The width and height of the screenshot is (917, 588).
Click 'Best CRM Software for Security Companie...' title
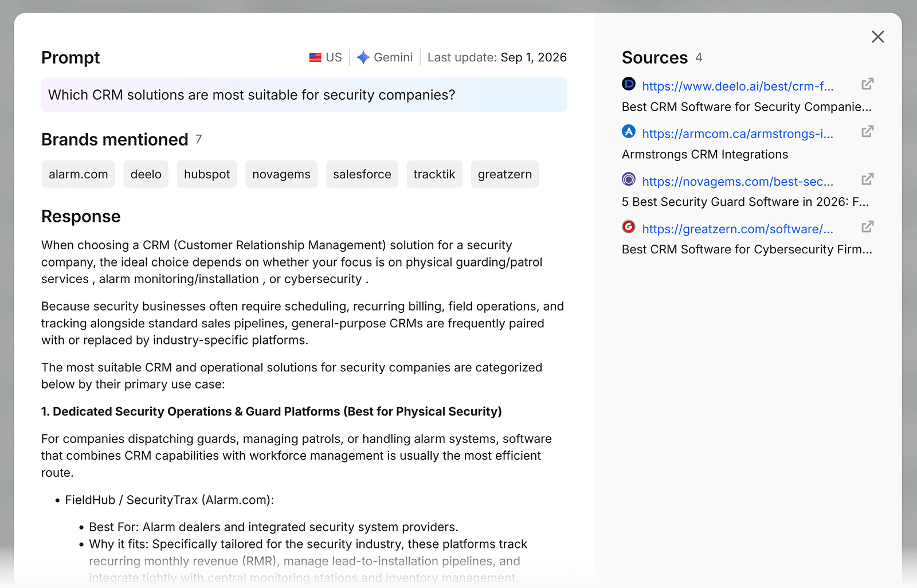[x=747, y=107]
